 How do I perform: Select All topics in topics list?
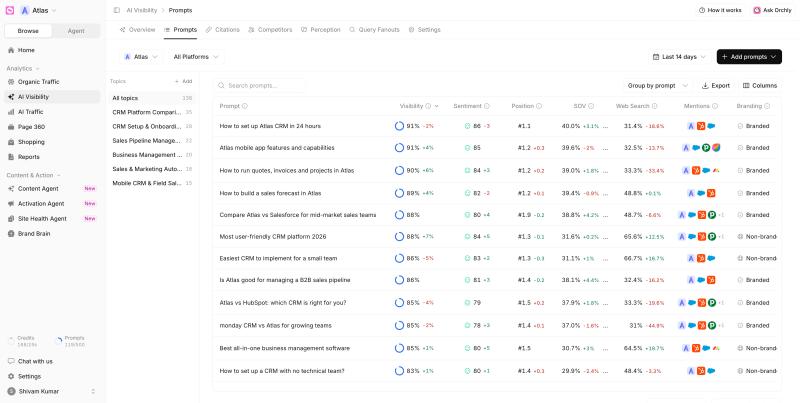(x=152, y=98)
